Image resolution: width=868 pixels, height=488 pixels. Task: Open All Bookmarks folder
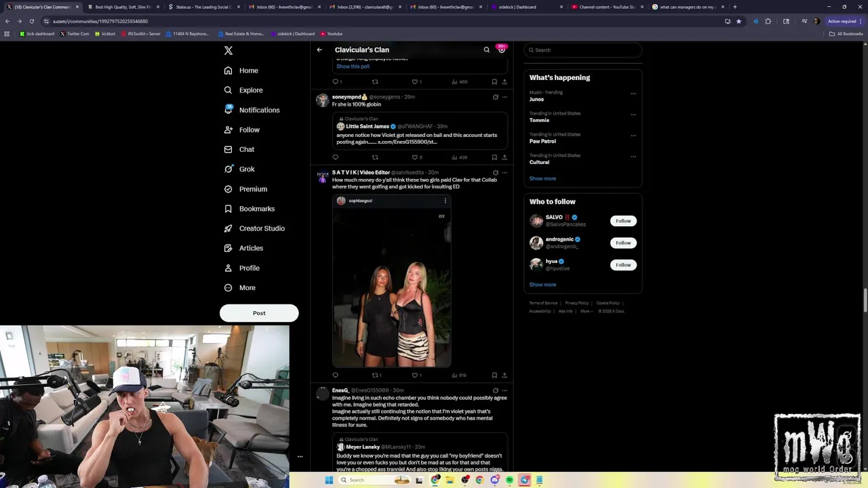[x=846, y=34]
